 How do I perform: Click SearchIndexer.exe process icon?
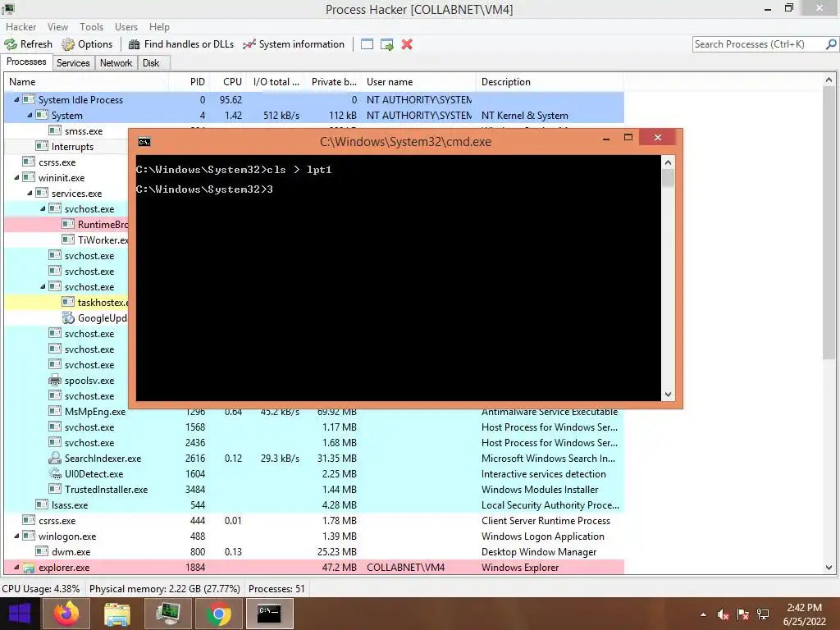(55, 458)
